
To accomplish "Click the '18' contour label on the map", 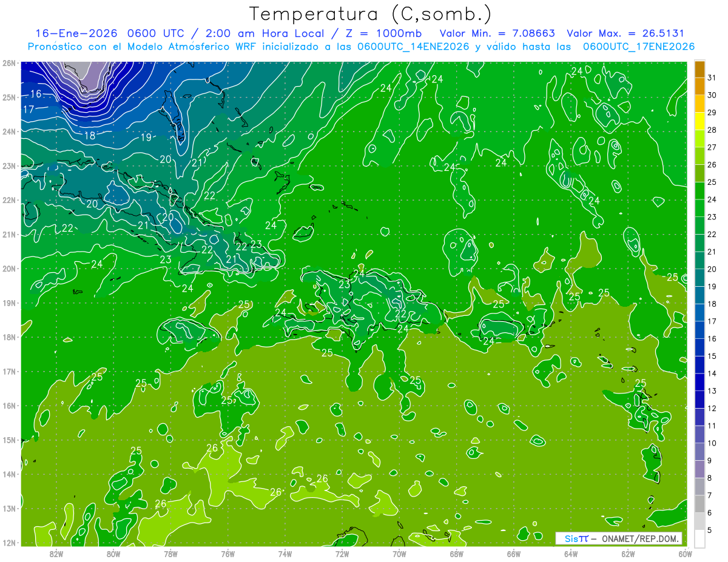I will [90, 136].
